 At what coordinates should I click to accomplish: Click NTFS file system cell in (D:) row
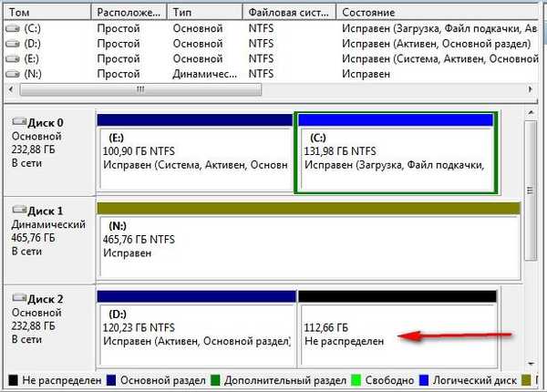tap(261, 44)
